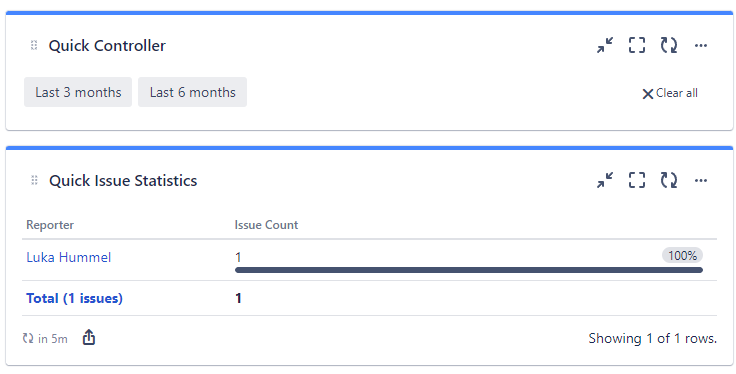
Task: Maximize the Quick Controller gadget to fullscreen
Action: pyautogui.click(x=637, y=46)
